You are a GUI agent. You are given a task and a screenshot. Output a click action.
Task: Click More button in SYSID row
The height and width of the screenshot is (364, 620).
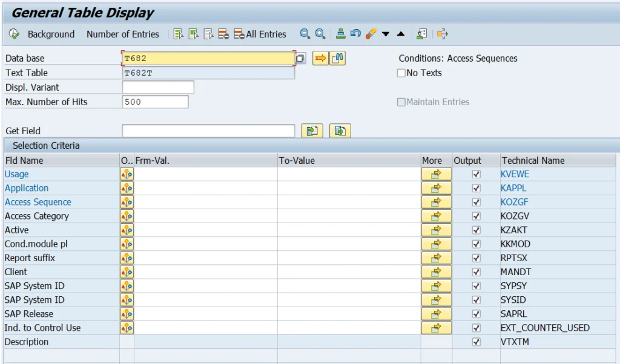(436, 300)
